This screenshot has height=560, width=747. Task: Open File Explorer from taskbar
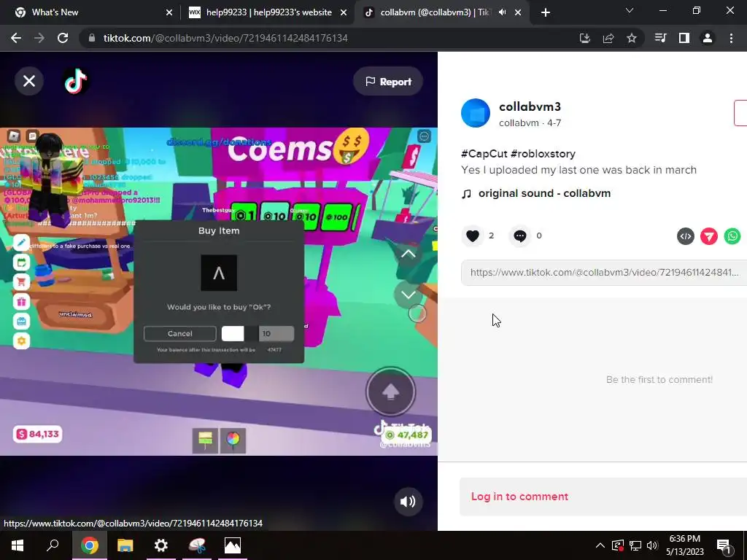coord(125,545)
